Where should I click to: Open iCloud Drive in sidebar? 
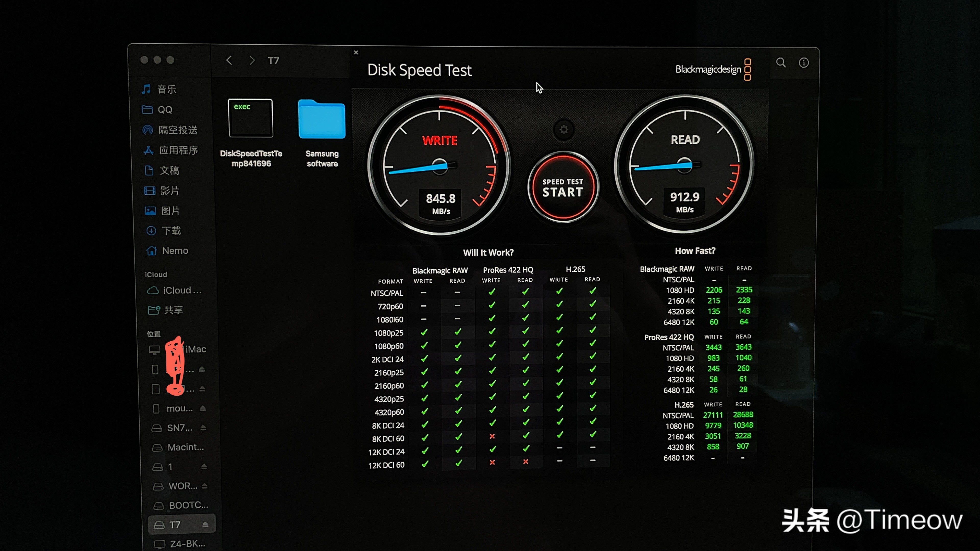point(182,290)
